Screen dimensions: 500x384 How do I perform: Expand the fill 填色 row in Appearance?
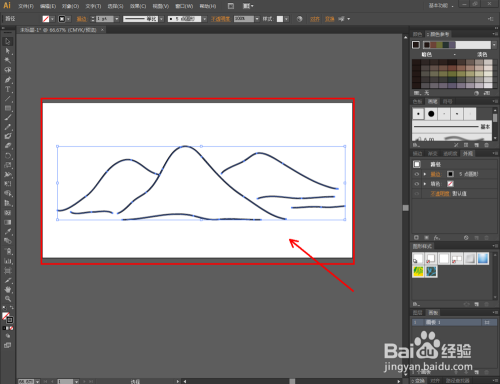(x=425, y=184)
